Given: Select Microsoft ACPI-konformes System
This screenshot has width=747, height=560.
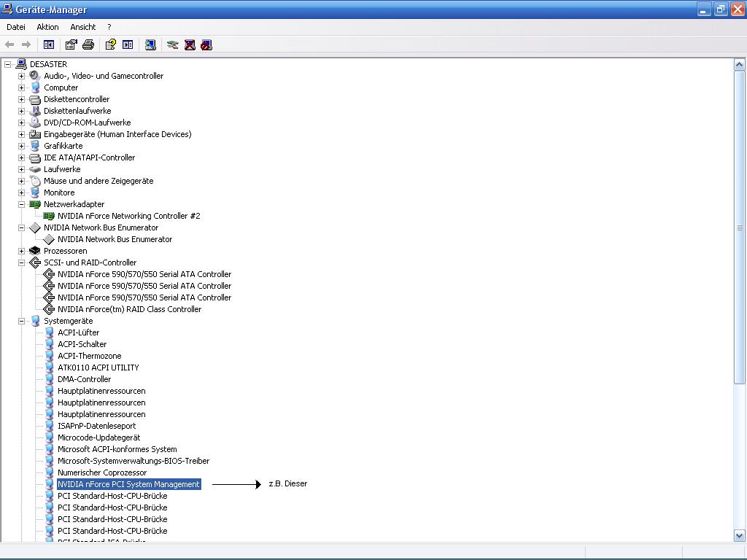Looking at the screenshot, I should pos(117,449).
